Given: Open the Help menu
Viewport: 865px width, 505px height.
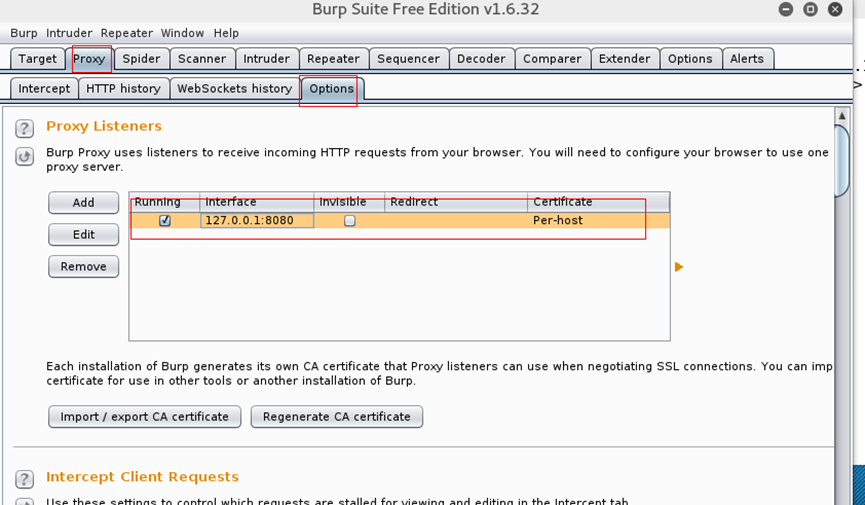Looking at the screenshot, I should coord(226,33).
